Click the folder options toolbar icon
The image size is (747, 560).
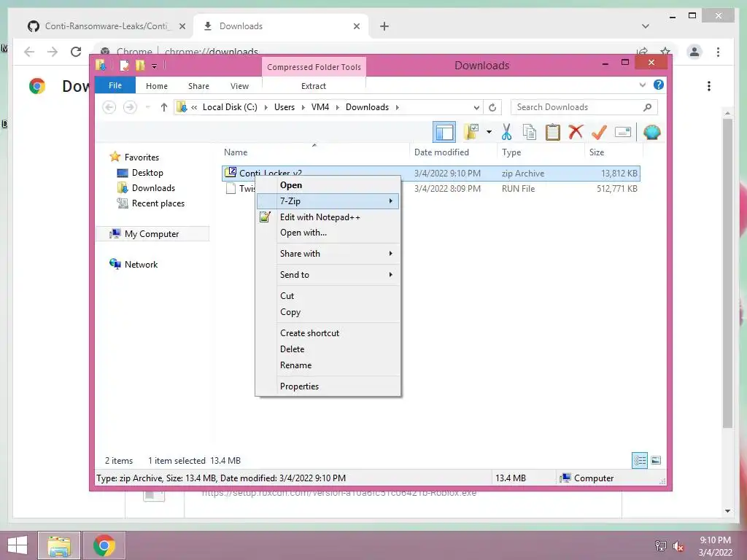[x=471, y=132]
